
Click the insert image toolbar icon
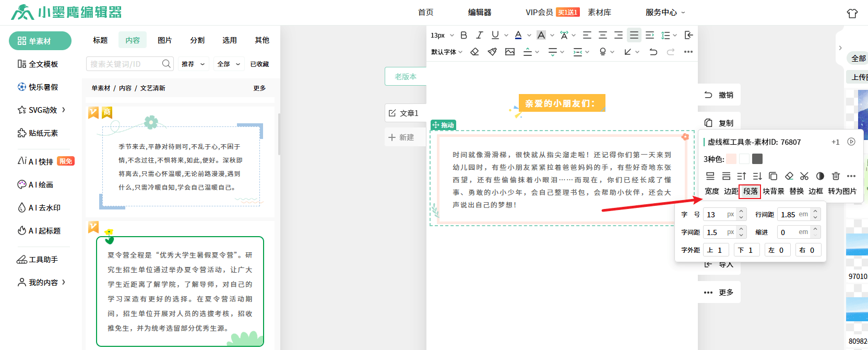point(510,52)
